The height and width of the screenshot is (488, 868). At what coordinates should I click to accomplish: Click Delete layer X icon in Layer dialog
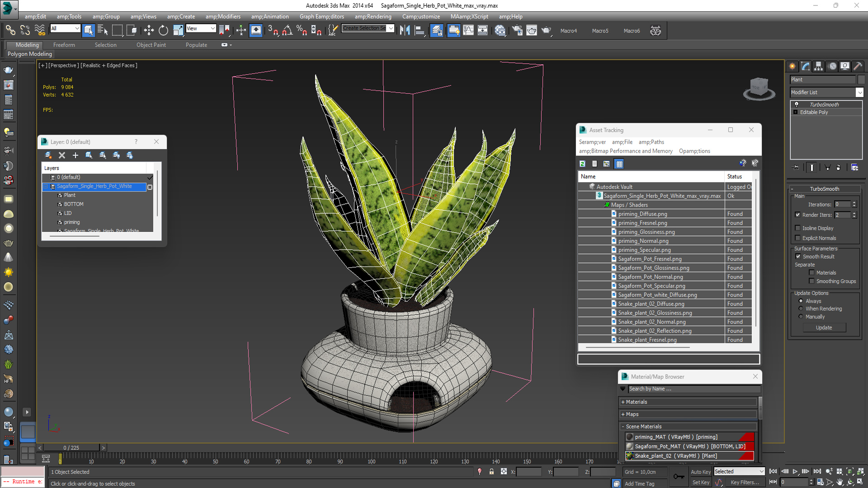click(62, 155)
